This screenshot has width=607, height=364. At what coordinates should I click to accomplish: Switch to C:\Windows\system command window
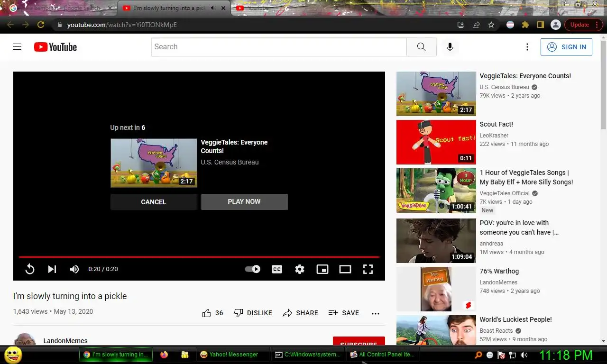click(x=308, y=355)
